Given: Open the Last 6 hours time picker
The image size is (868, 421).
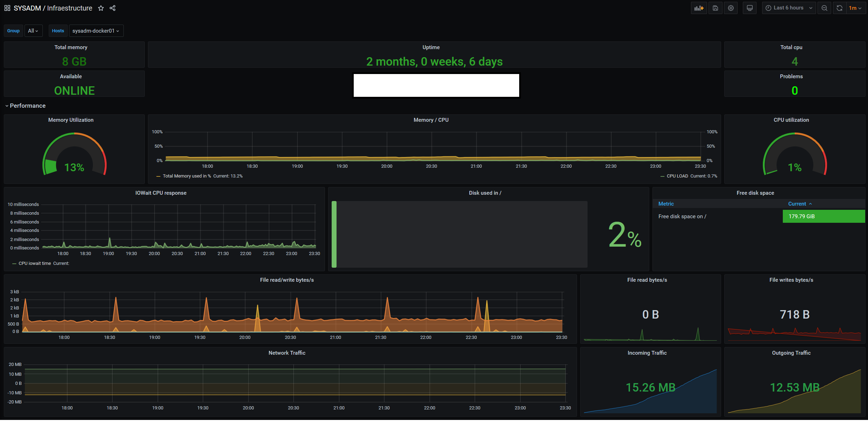Looking at the screenshot, I should 789,8.
